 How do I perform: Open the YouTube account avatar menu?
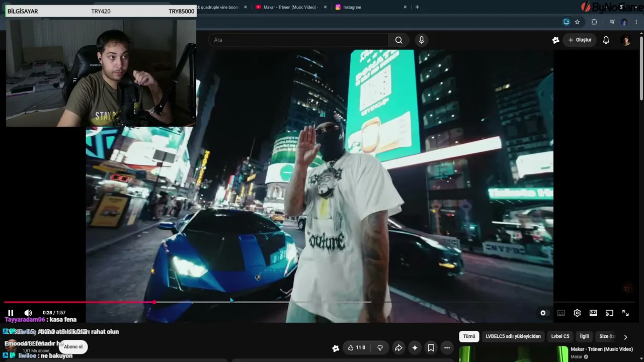click(x=626, y=40)
